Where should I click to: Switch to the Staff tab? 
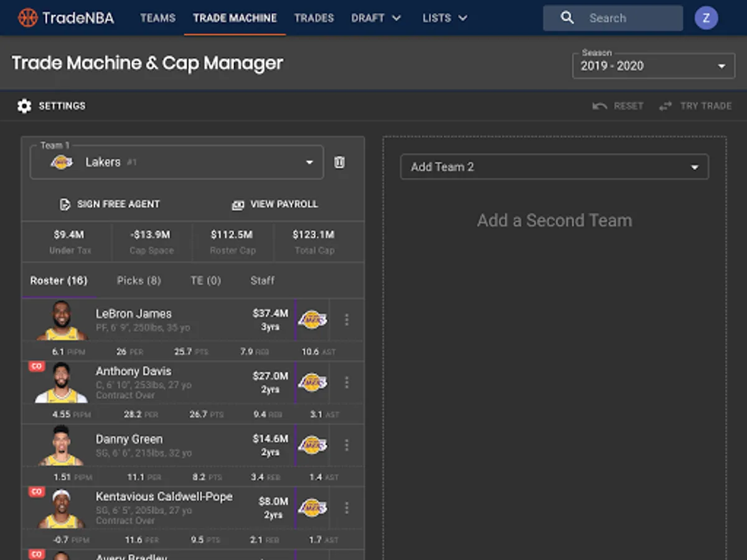pyautogui.click(x=262, y=281)
